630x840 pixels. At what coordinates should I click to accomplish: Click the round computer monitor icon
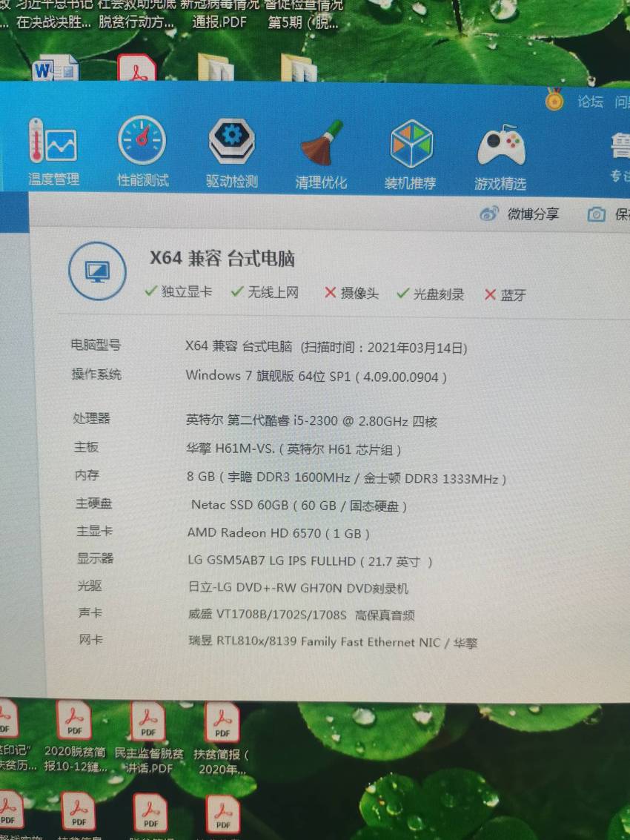click(x=98, y=271)
